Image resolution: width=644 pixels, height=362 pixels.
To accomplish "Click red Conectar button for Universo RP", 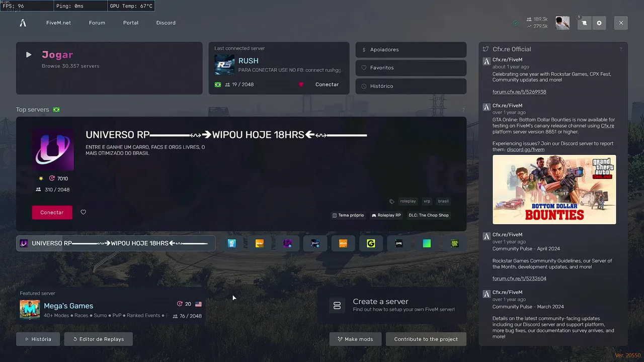I will [52, 212].
